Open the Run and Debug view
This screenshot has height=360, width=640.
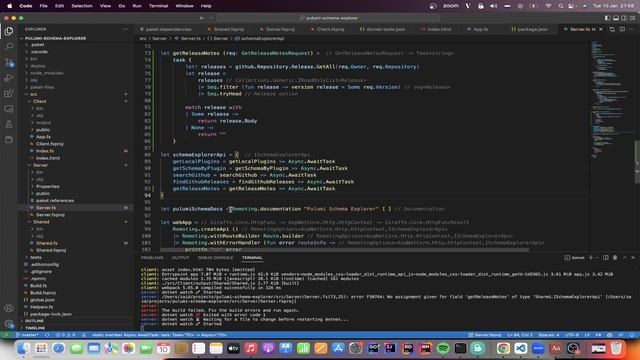pos(9,78)
